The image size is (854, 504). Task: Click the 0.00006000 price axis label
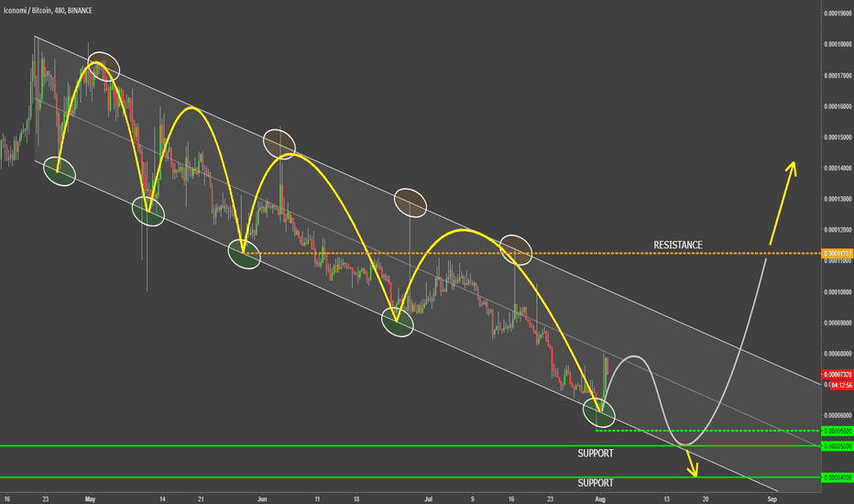click(x=838, y=416)
